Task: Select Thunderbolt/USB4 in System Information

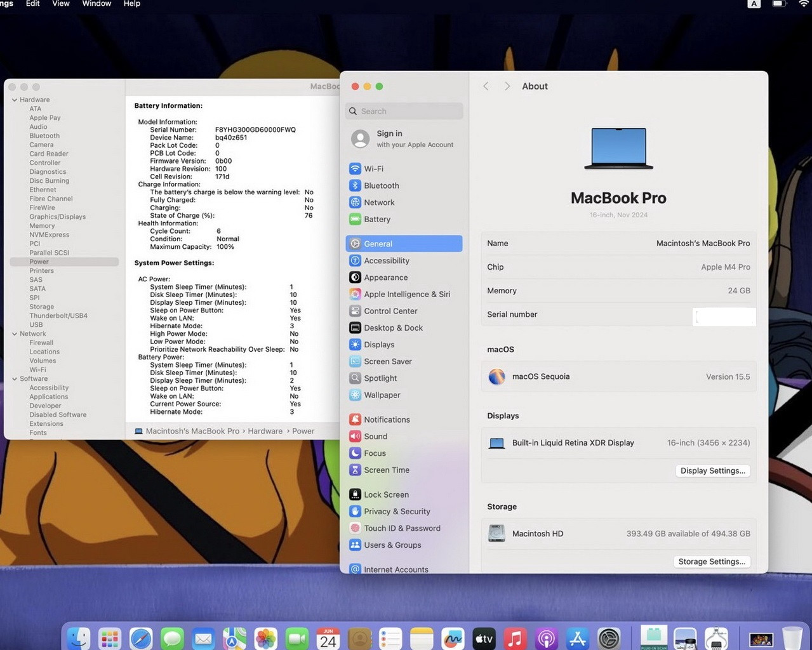Action: (x=58, y=315)
